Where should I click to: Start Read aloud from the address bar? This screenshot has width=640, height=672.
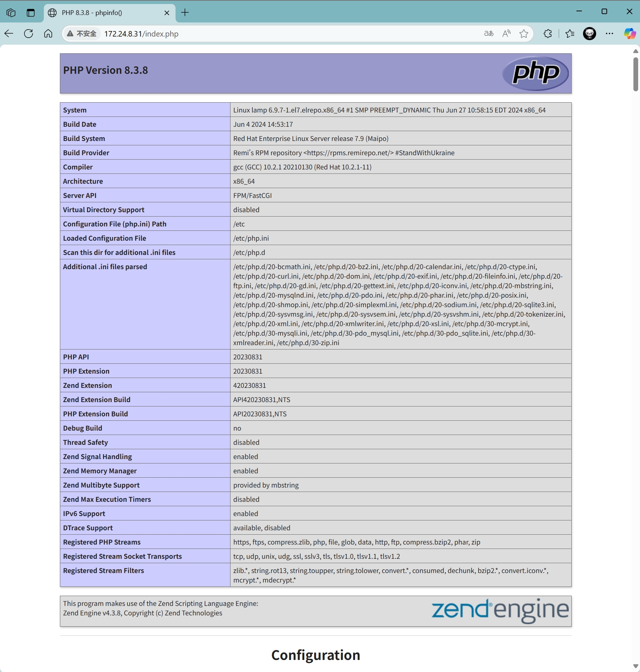pos(506,34)
